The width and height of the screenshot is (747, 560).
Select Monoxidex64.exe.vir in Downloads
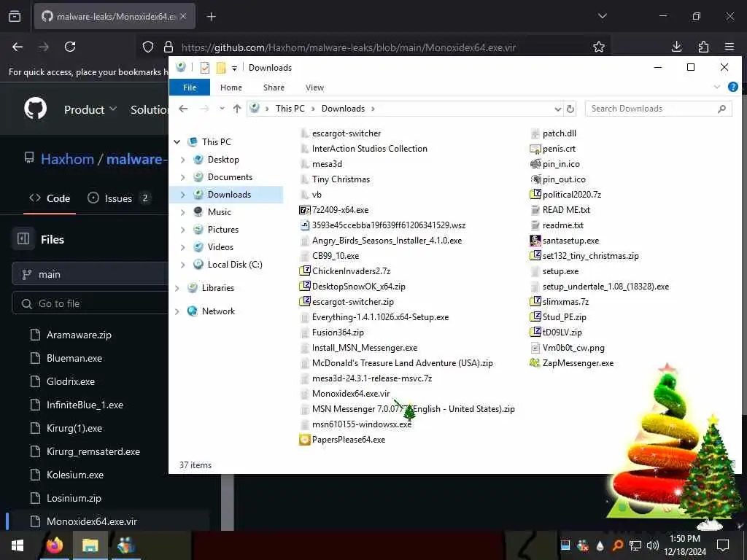coord(351,394)
